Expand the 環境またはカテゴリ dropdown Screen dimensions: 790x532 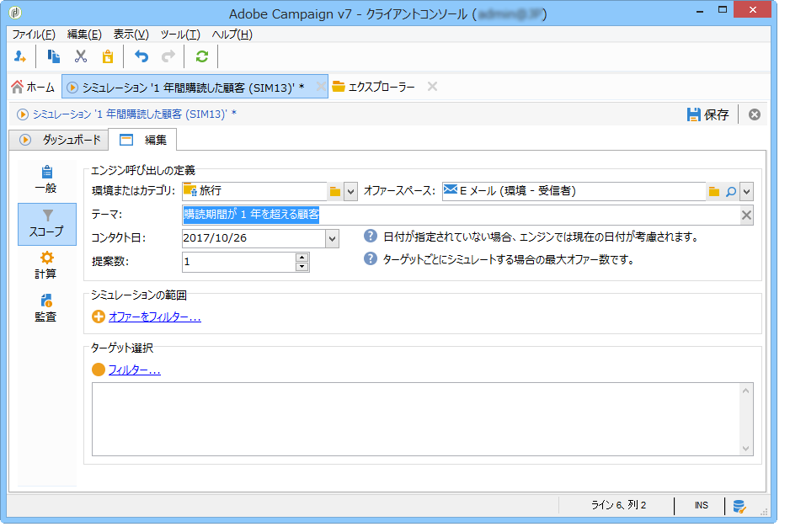350,191
